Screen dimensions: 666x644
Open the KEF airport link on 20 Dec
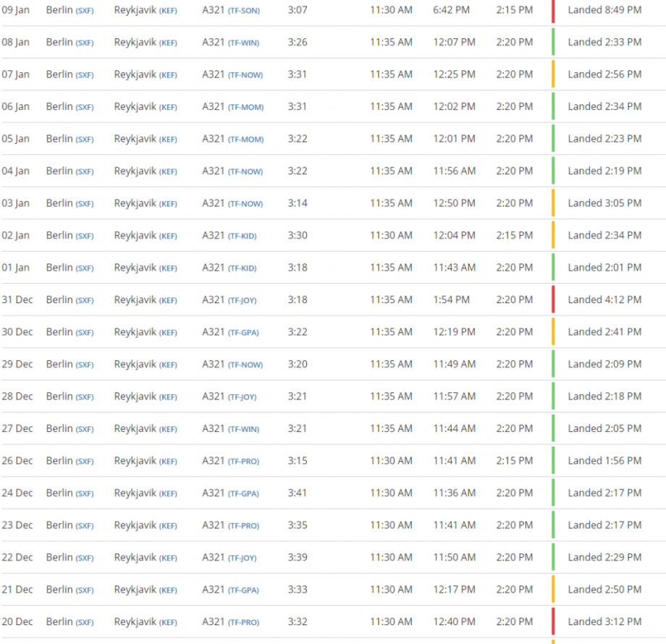point(168,622)
